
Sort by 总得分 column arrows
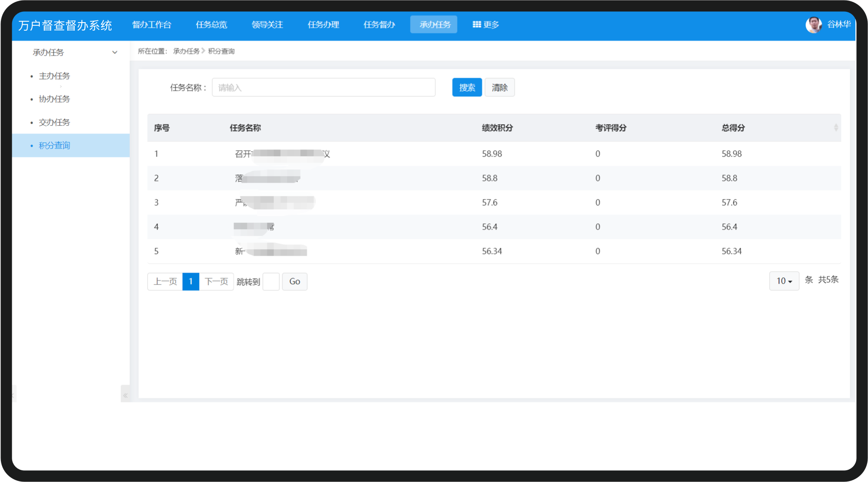836,128
